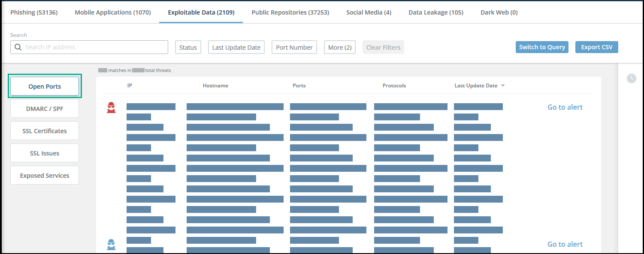This screenshot has height=254, width=644.
Task: Open the Mobile Applications tab
Action: coord(113,12)
